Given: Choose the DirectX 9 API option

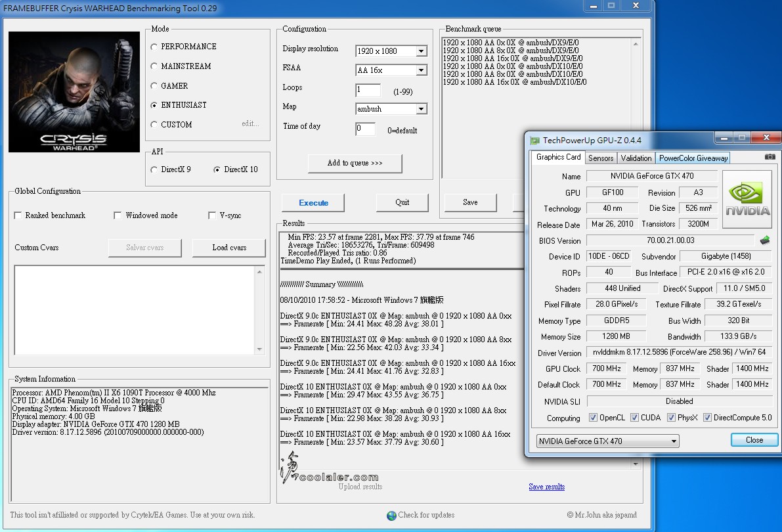Looking at the screenshot, I should tap(154, 169).
